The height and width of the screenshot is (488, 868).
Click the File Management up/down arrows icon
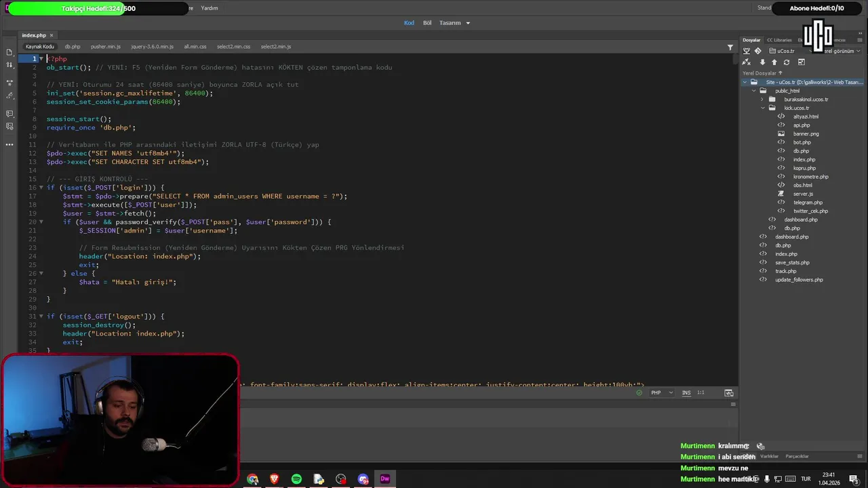pyautogui.click(x=9, y=65)
